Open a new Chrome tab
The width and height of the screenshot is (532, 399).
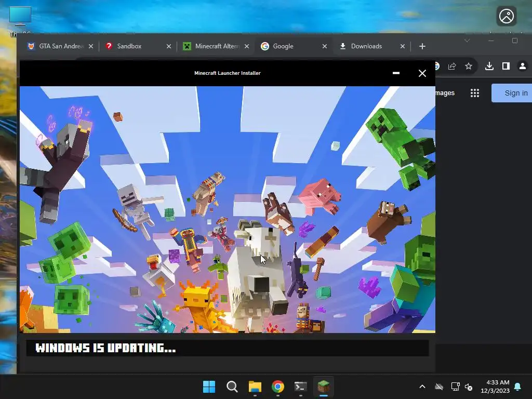coord(422,46)
